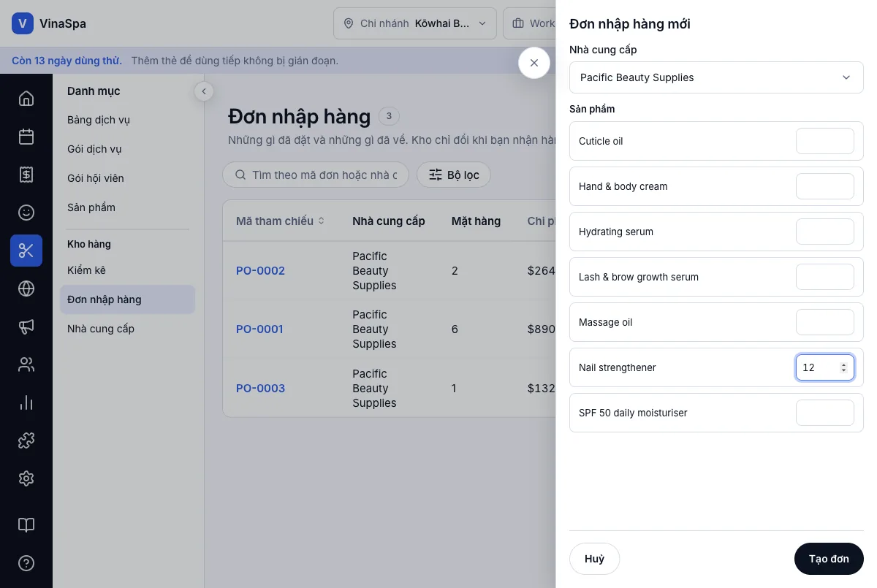Open the bar chart reports icon
The width and height of the screenshot is (877, 588).
click(26, 402)
